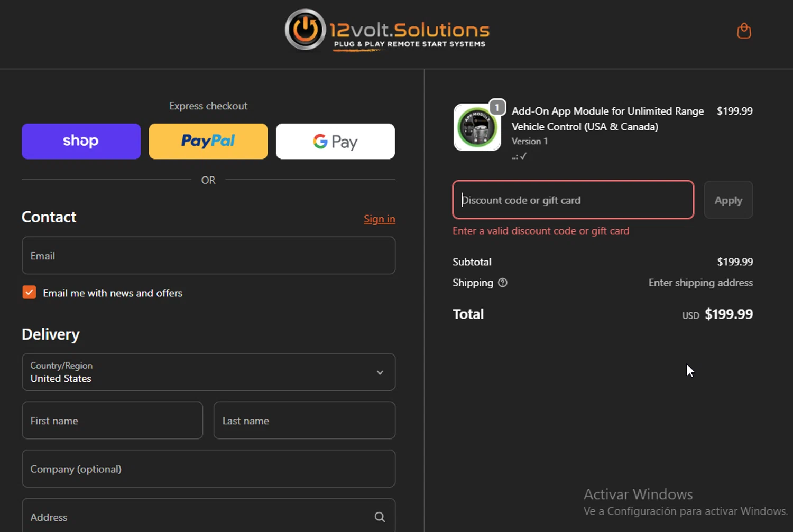Focus the Email input field
The height and width of the screenshot is (532, 793).
point(208,256)
